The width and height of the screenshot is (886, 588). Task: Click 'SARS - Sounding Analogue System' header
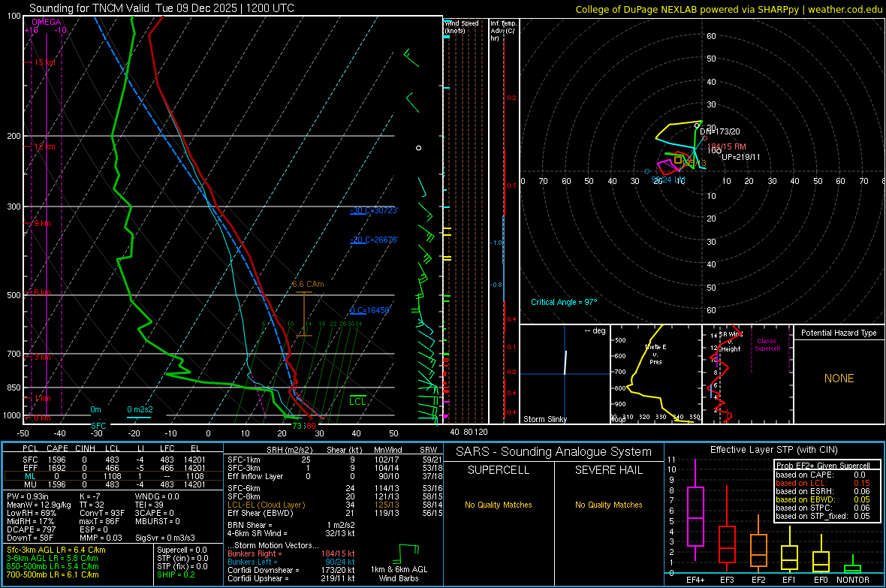tap(554, 452)
